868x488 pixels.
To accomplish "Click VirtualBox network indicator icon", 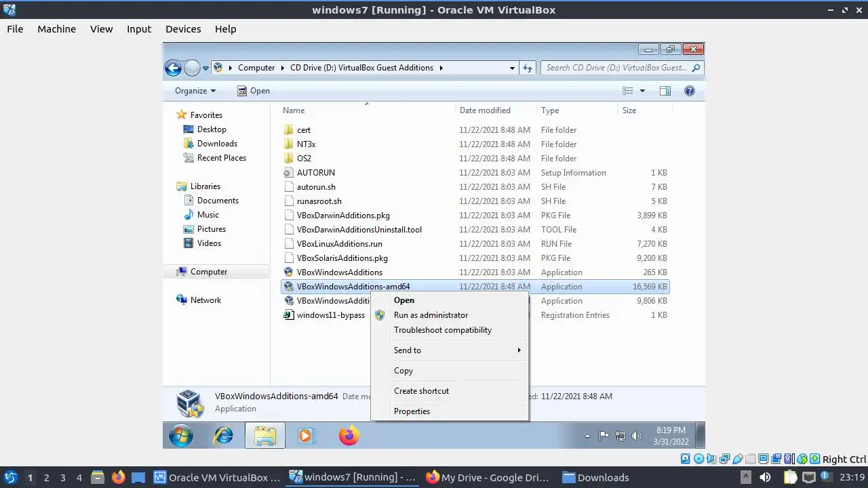I will (724, 459).
